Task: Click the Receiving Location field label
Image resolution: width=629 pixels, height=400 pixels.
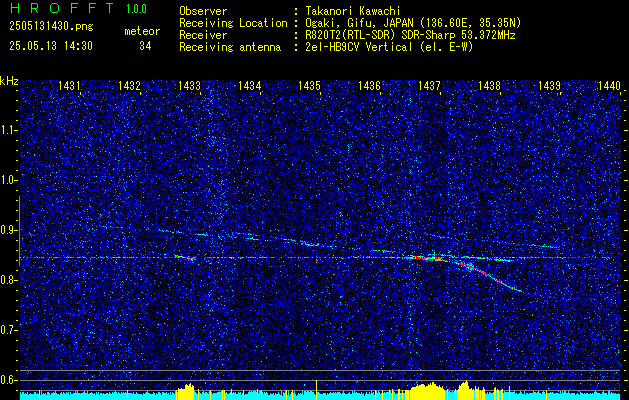Action: click(233, 23)
